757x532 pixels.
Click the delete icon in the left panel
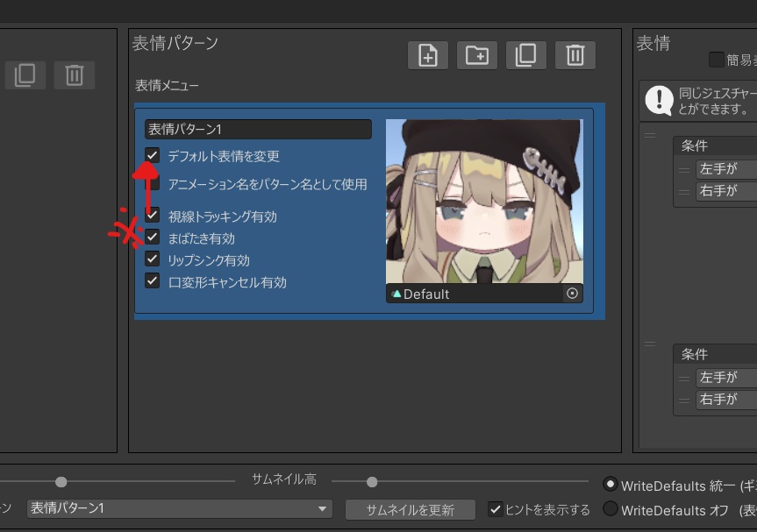(75, 74)
